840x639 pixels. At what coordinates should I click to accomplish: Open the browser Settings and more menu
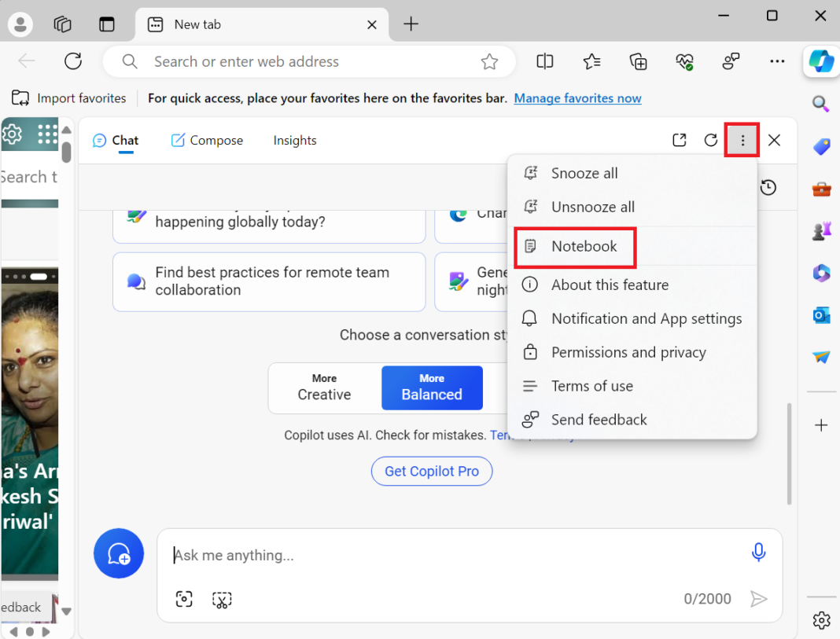click(777, 61)
